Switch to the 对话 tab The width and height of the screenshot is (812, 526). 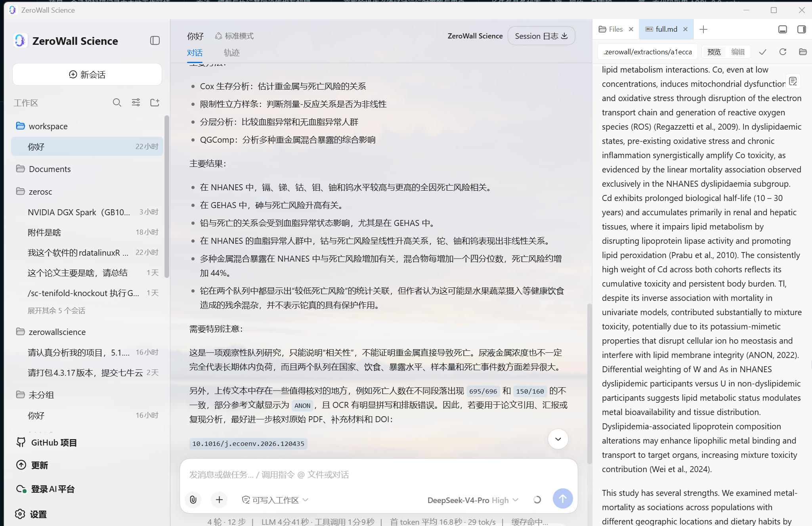(195, 53)
